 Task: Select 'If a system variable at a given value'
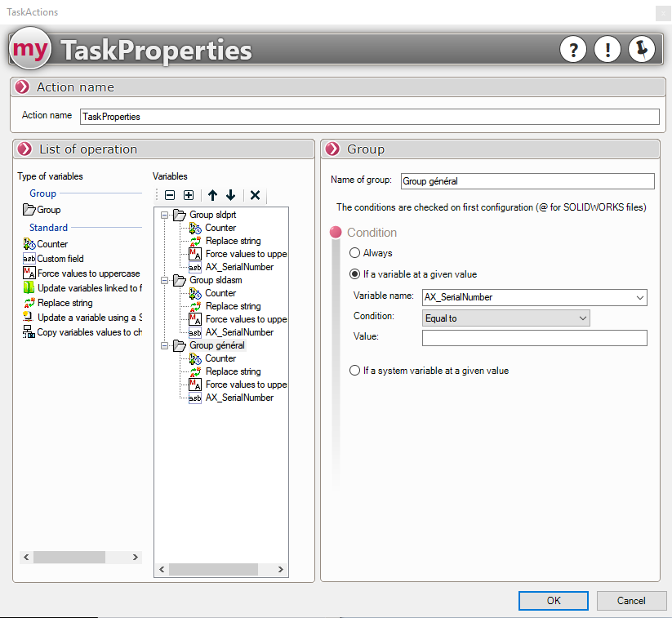click(355, 371)
